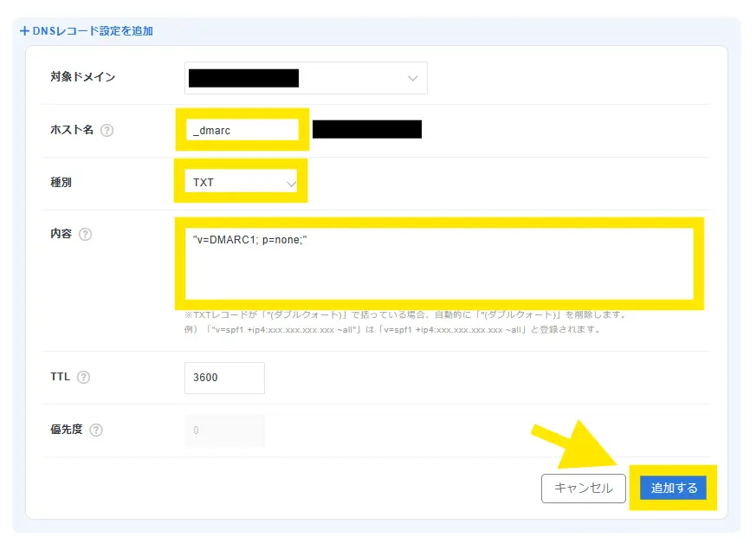Click the disabled 優先度 input box
756x544 pixels.
point(224,431)
